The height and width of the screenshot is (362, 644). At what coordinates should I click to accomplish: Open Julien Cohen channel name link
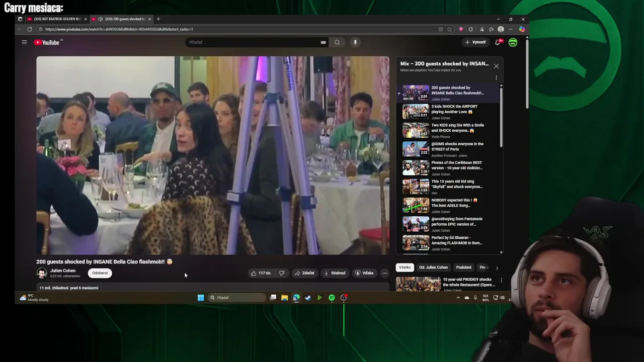pyautogui.click(x=63, y=270)
